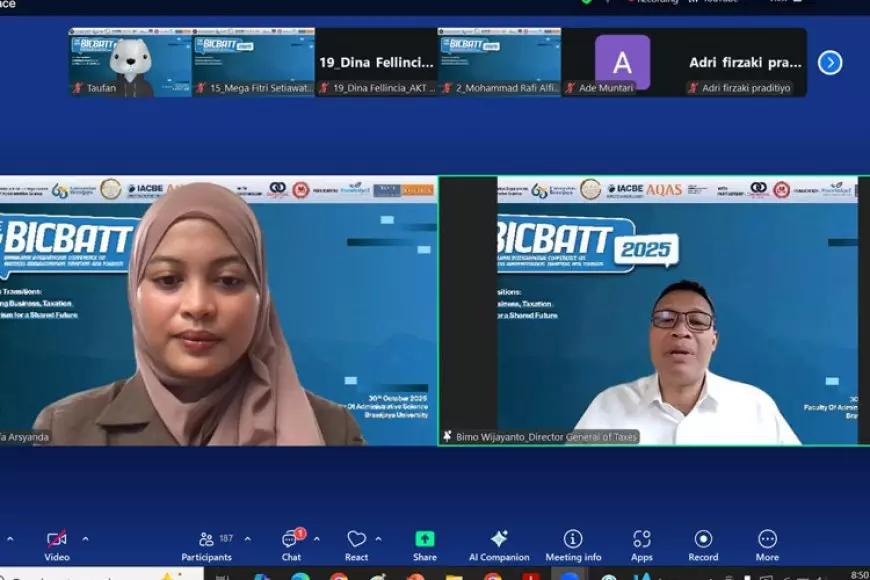The image size is (870, 580).
Task: Open the React reactions picker
Action: (x=355, y=537)
